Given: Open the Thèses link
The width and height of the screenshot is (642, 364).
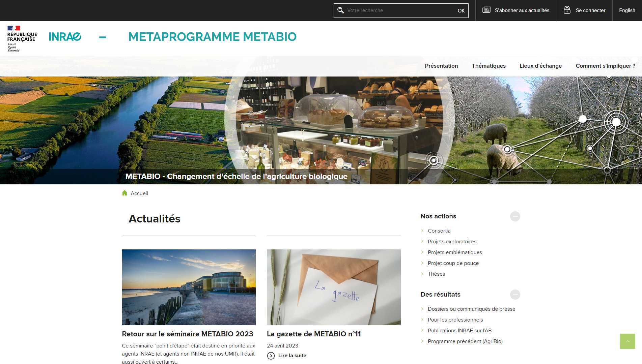Looking at the screenshot, I should coord(436,274).
